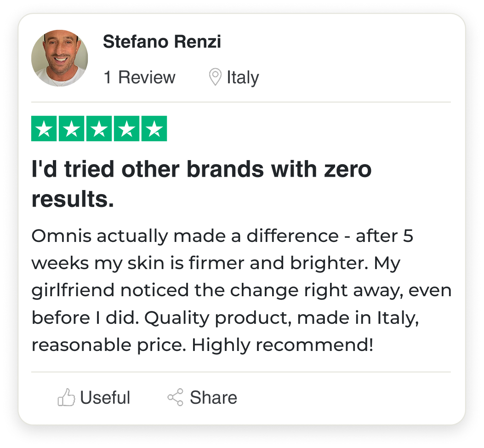Screen dimensions: 484x448
Task: Open the reviewer's round profile photo
Action: click(x=59, y=58)
